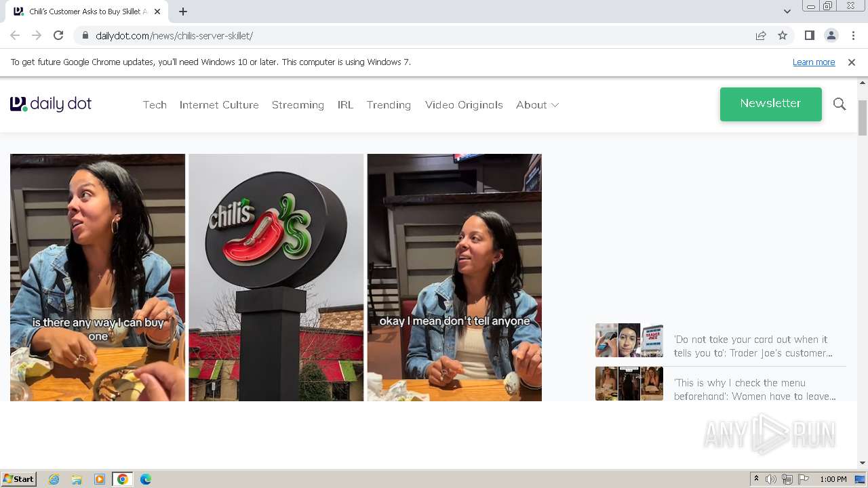The width and height of the screenshot is (868, 488).
Task: Click Show Desktop button at taskbar end
Action: 861,479
